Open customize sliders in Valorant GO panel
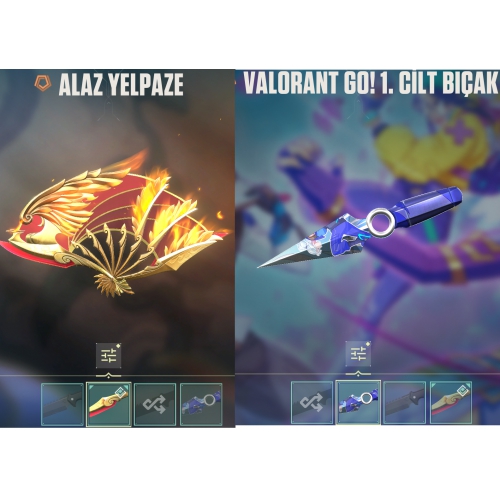 (x=358, y=354)
